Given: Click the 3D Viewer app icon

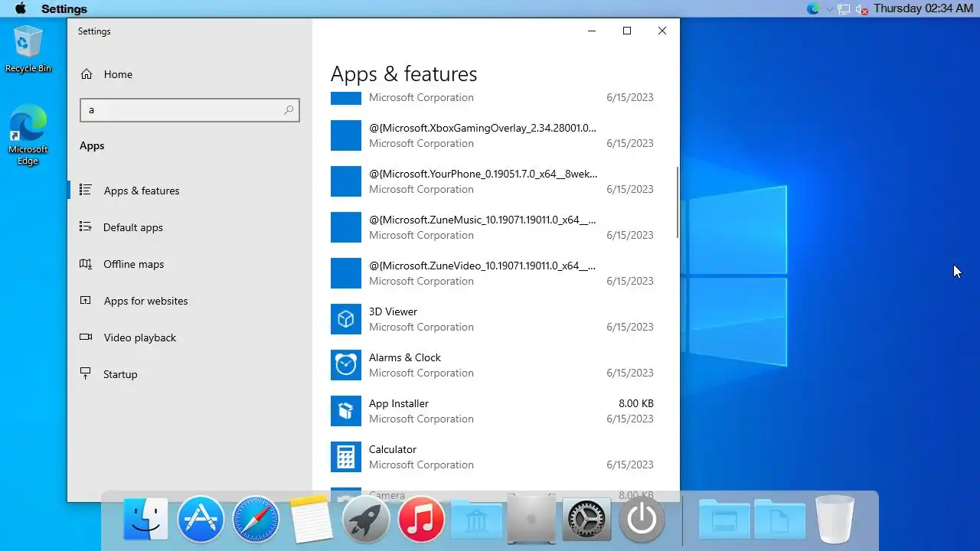Looking at the screenshot, I should [346, 319].
